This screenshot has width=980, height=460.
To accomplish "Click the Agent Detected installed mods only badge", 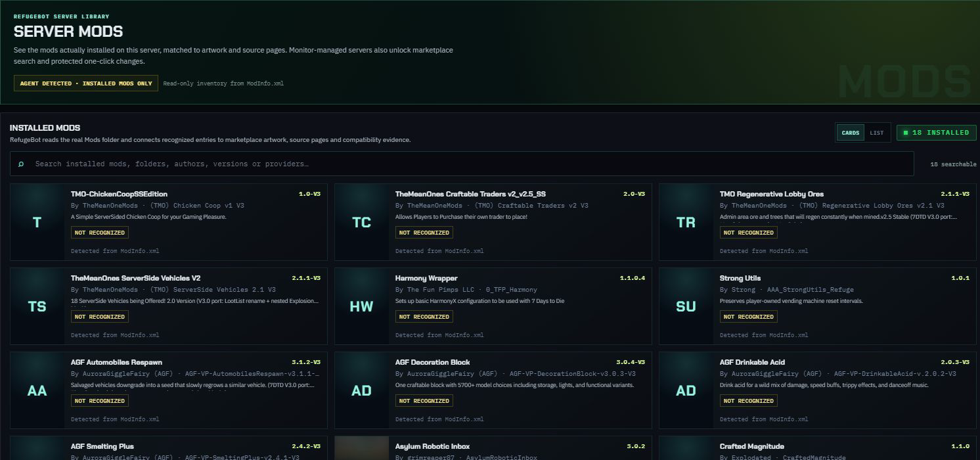I will [86, 83].
